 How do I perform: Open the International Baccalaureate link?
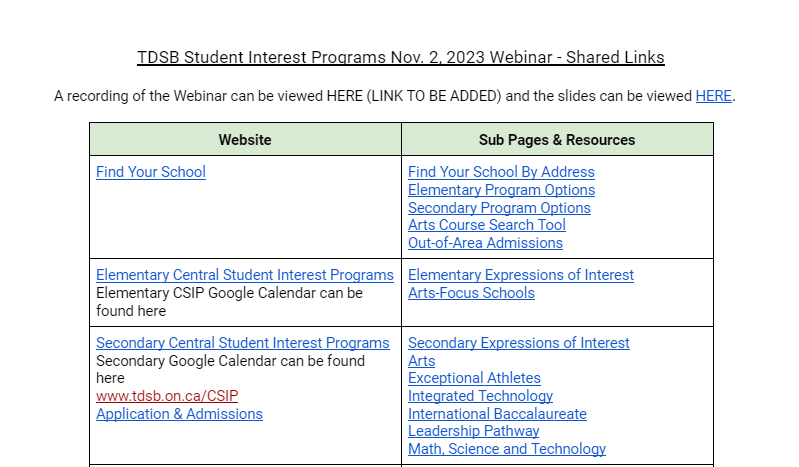coord(497,414)
